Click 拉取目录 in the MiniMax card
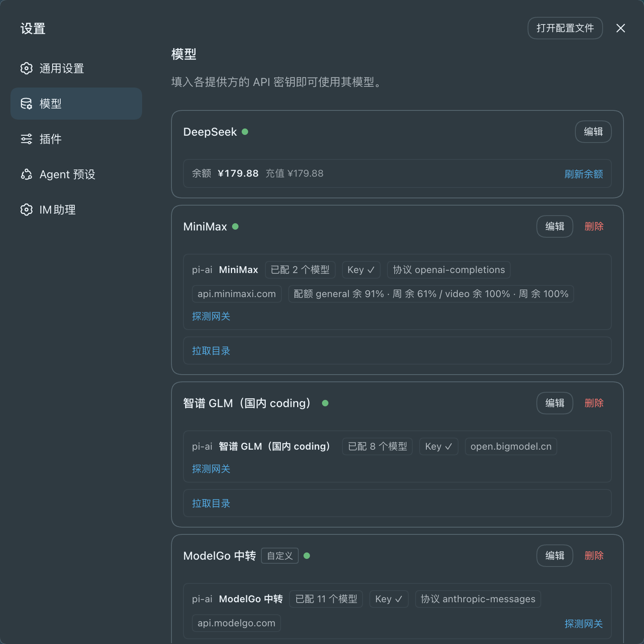Viewport: 644px width, 644px height. 211,351
